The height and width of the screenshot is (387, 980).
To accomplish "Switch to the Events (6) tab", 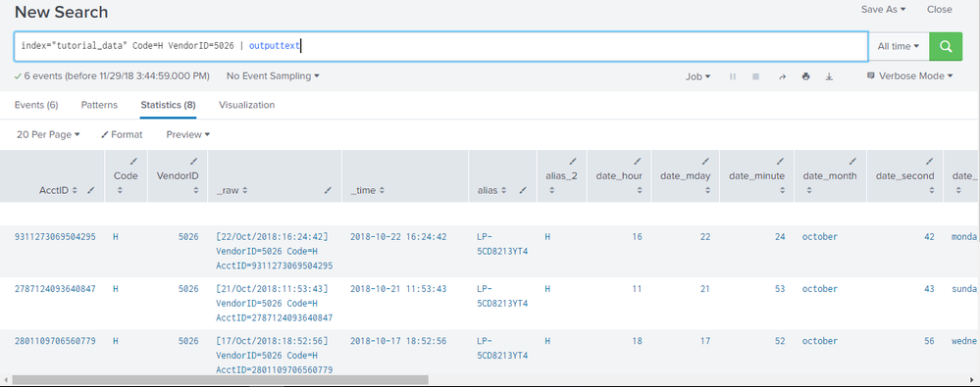I will coord(36,105).
